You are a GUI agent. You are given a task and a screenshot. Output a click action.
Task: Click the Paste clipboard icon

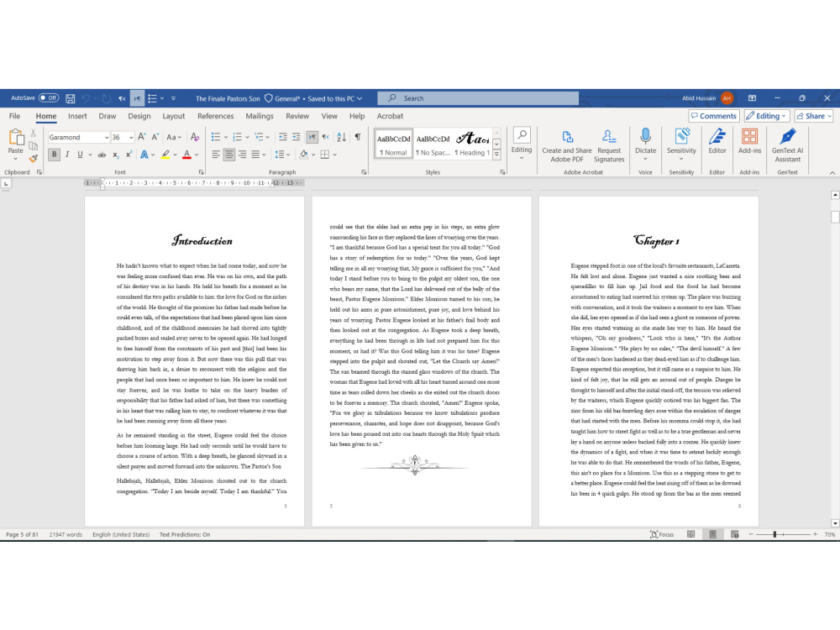pyautogui.click(x=15, y=138)
